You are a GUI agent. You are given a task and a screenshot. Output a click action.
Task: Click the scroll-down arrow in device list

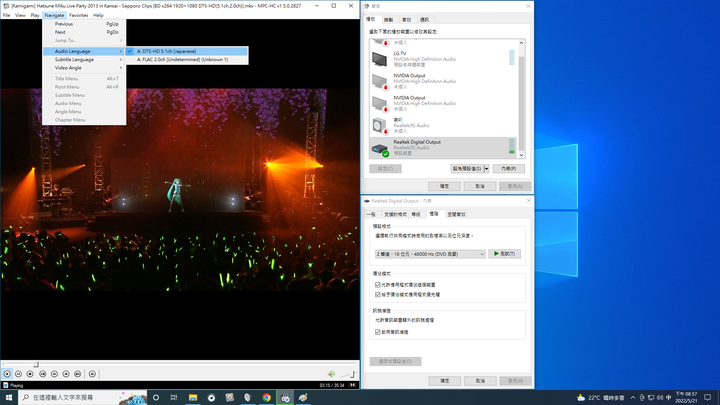pos(521,155)
